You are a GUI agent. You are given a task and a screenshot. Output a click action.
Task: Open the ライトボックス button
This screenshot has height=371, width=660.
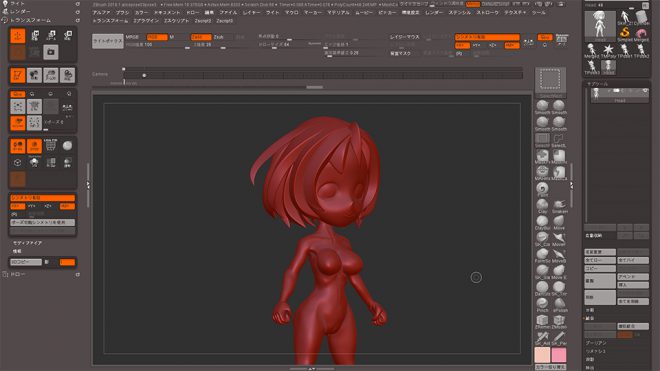pos(108,41)
